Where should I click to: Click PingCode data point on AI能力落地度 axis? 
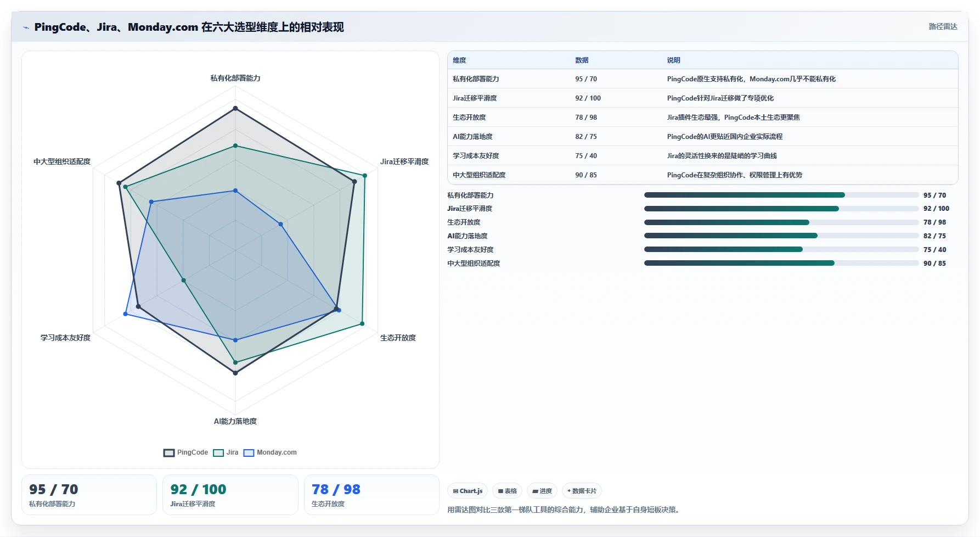click(235, 373)
